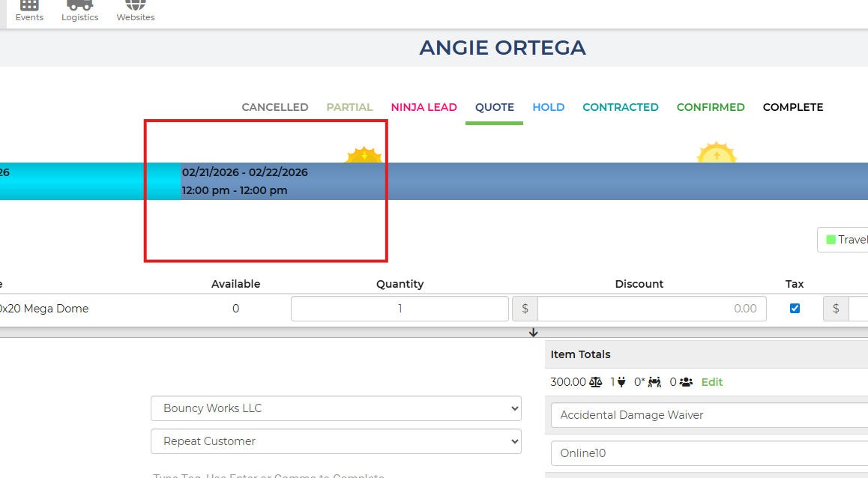The image size is (868, 478).
Task: Open the Logistics truck icon
Action: coord(80,7)
